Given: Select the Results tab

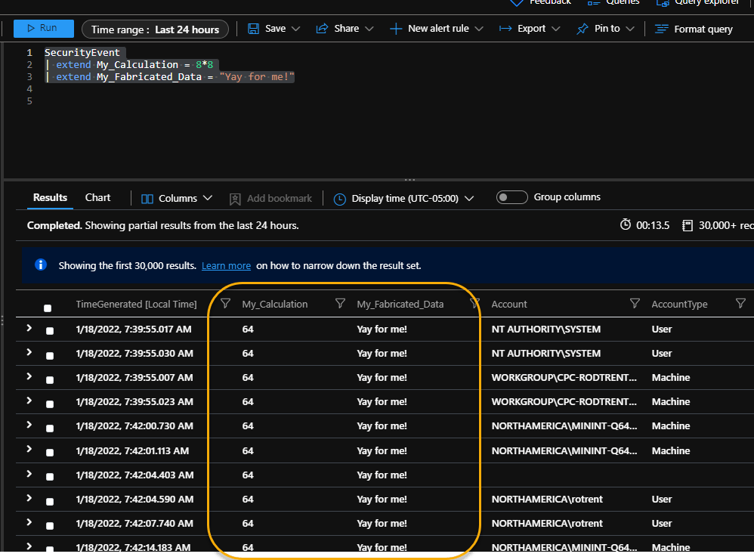Looking at the screenshot, I should tap(49, 197).
